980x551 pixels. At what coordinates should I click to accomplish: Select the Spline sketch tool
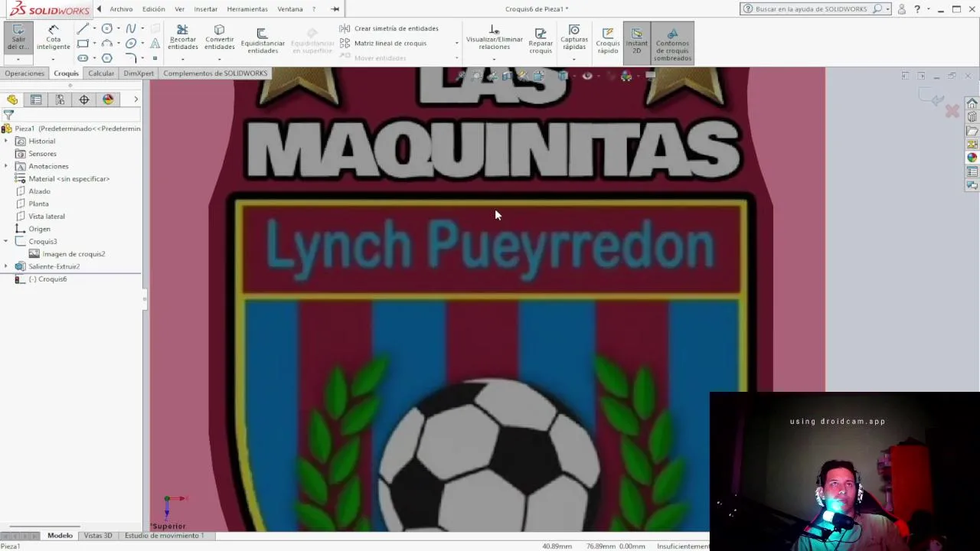point(131,28)
